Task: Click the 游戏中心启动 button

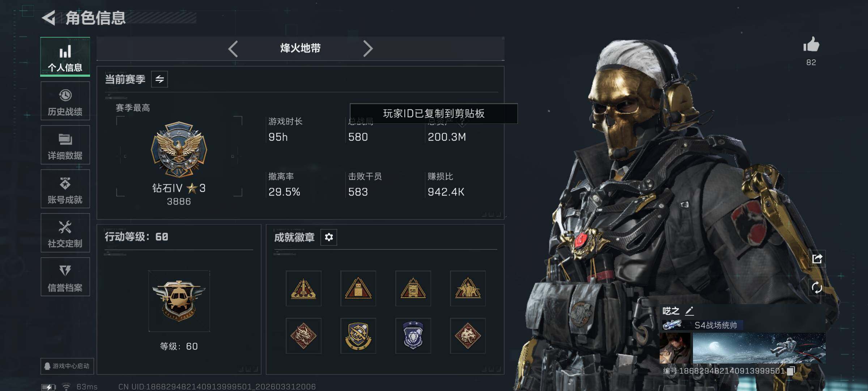Action: (x=67, y=366)
